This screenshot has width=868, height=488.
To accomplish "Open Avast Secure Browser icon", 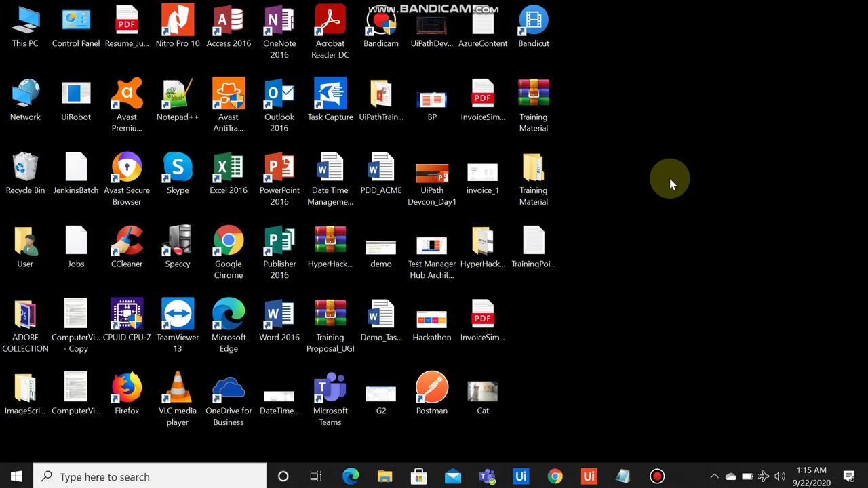I will [127, 179].
